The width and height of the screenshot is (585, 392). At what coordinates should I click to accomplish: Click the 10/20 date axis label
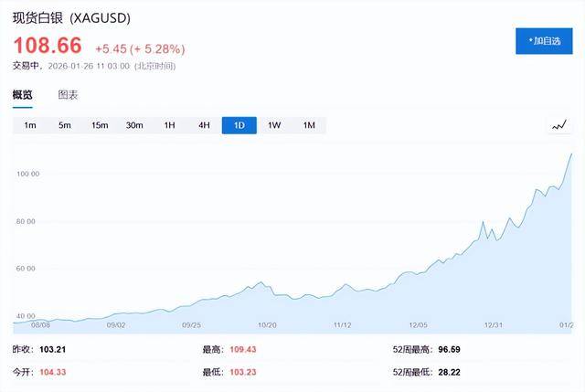pos(267,324)
